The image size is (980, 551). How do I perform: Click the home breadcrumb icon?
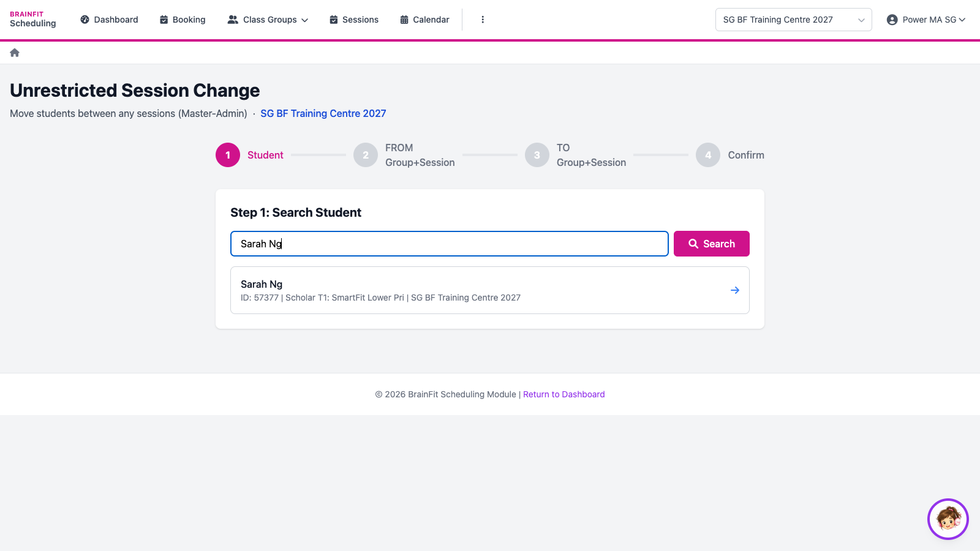pyautogui.click(x=15, y=53)
